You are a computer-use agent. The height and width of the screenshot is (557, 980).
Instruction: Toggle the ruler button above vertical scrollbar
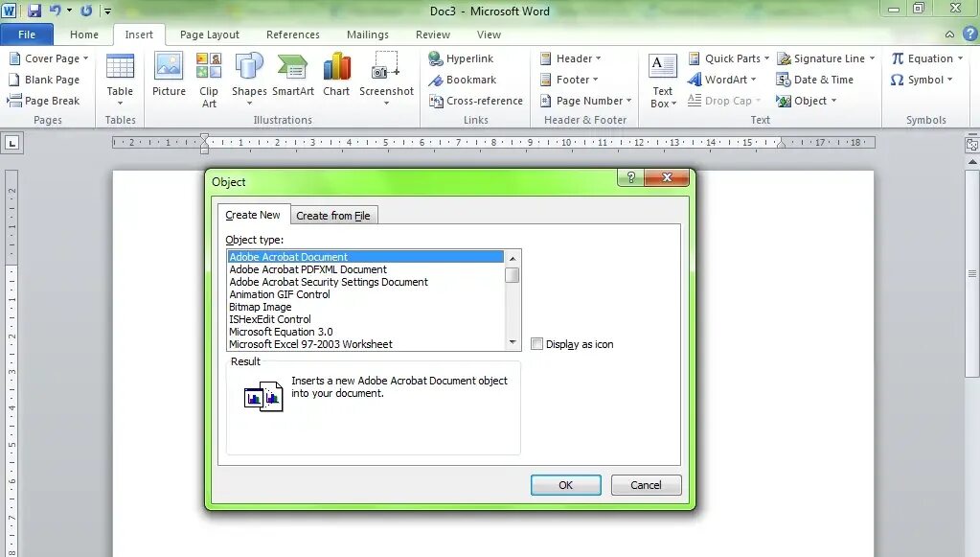click(x=972, y=145)
